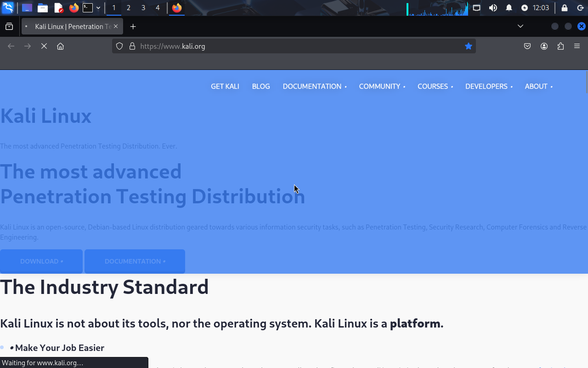Open the list all tabs dropdown
The width and height of the screenshot is (588, 368).
tap(520, 26)
